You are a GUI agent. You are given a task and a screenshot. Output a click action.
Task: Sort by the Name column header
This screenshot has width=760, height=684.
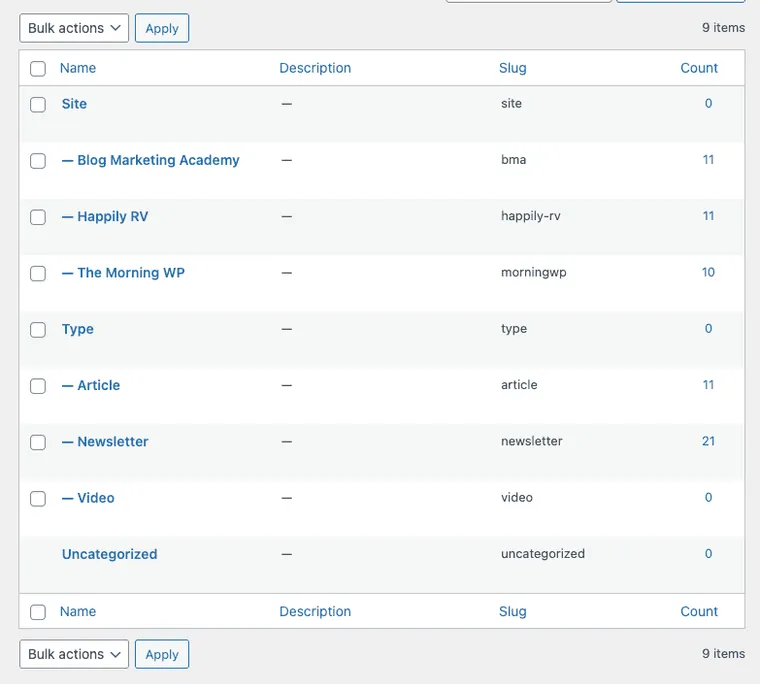78,68
